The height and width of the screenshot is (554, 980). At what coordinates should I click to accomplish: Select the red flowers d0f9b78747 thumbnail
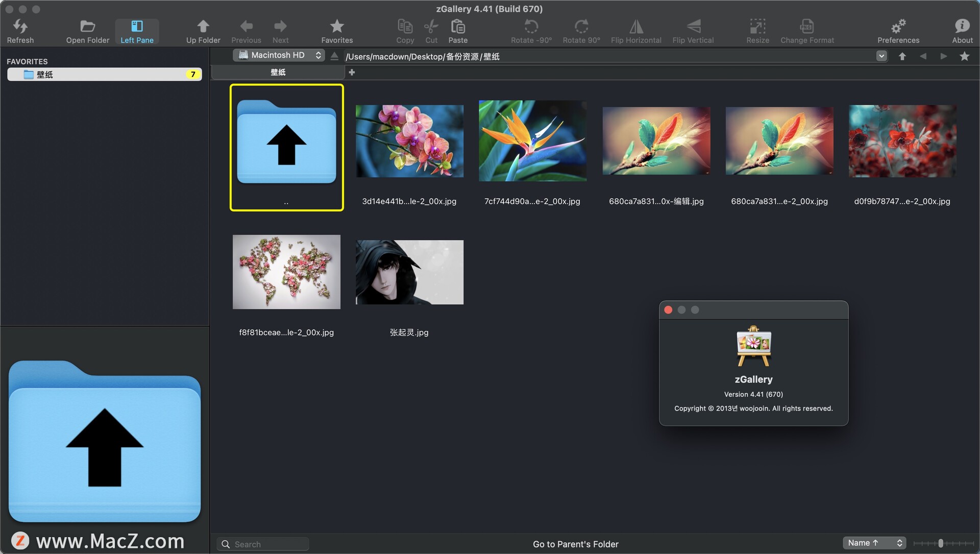pos(902,141)
